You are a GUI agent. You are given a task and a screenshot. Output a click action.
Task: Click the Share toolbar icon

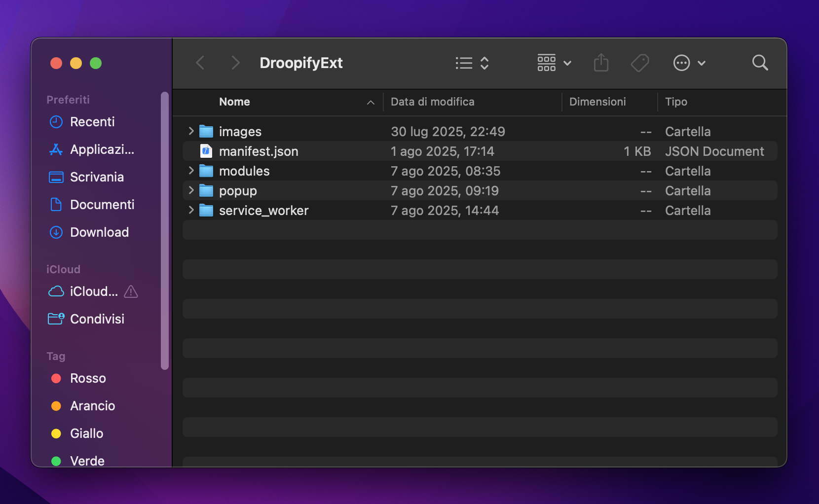(x=601, y=63)
